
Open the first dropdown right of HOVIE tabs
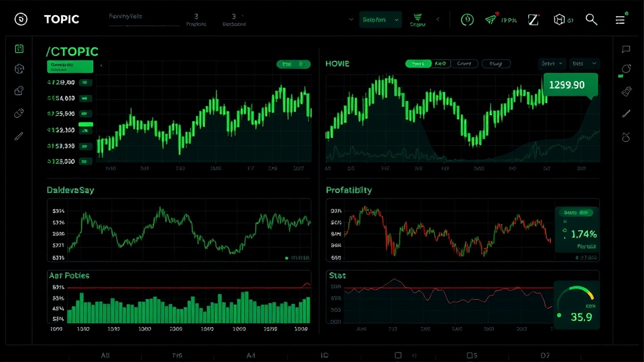(552, 63)
